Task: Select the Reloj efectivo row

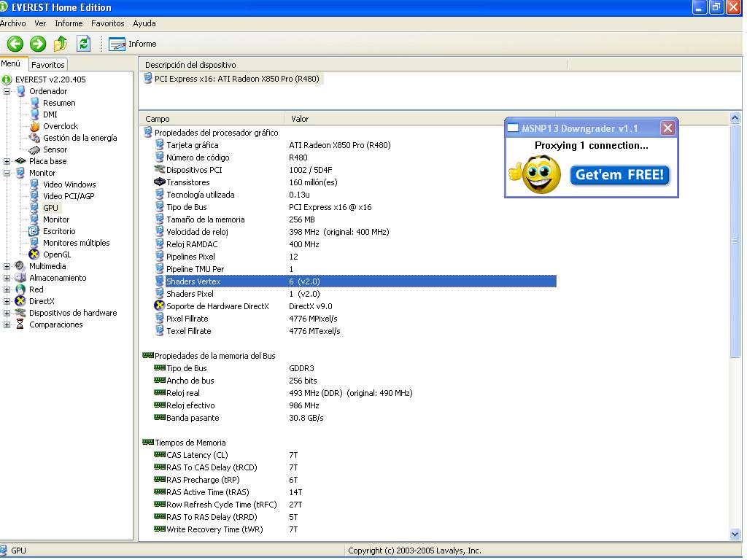Action: [355, 405]
